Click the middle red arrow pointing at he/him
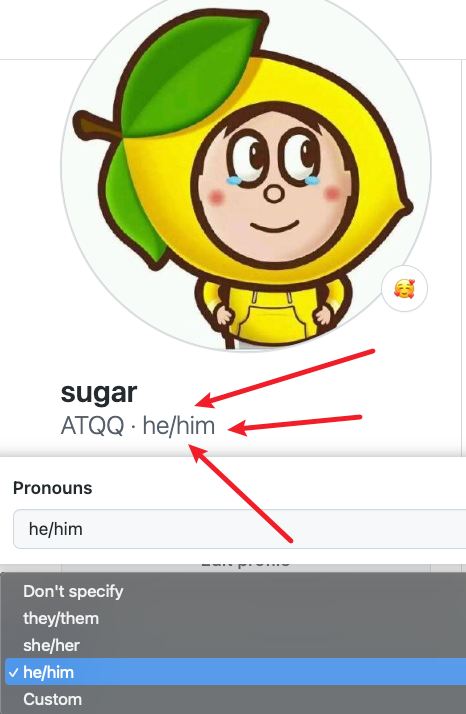The height and width of the screenshot is (714, 466). [295, 424]
